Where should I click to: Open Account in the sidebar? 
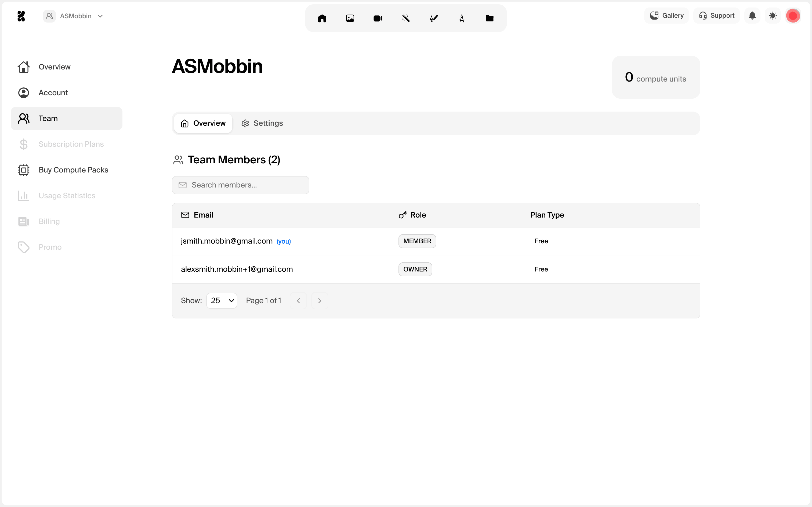[x=53, y=93]
